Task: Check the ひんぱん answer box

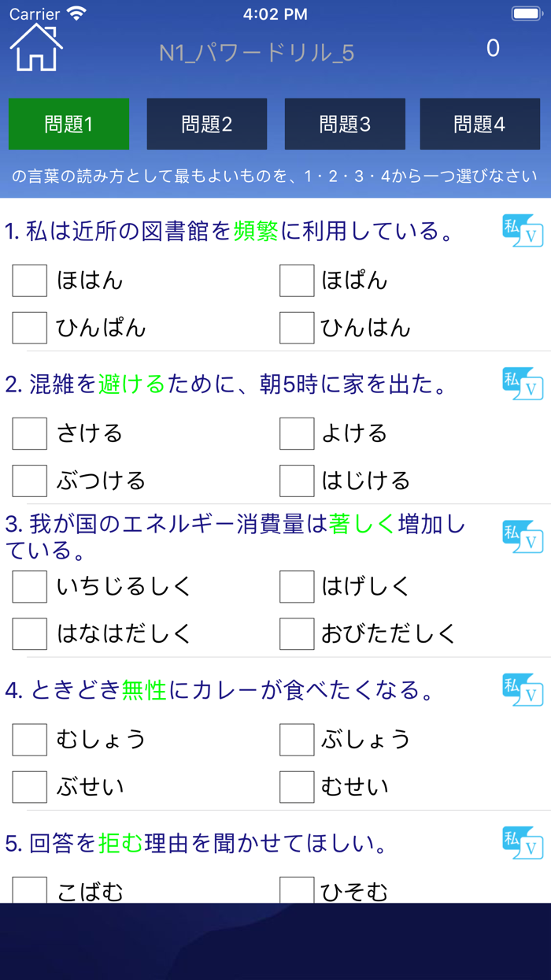Action: point(30,328)
